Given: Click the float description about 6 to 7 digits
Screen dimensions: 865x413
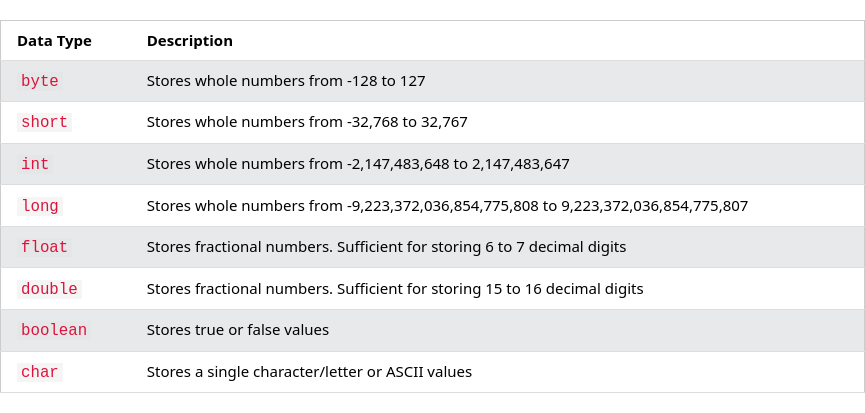Looking at the screenshot, I should 386,246.
